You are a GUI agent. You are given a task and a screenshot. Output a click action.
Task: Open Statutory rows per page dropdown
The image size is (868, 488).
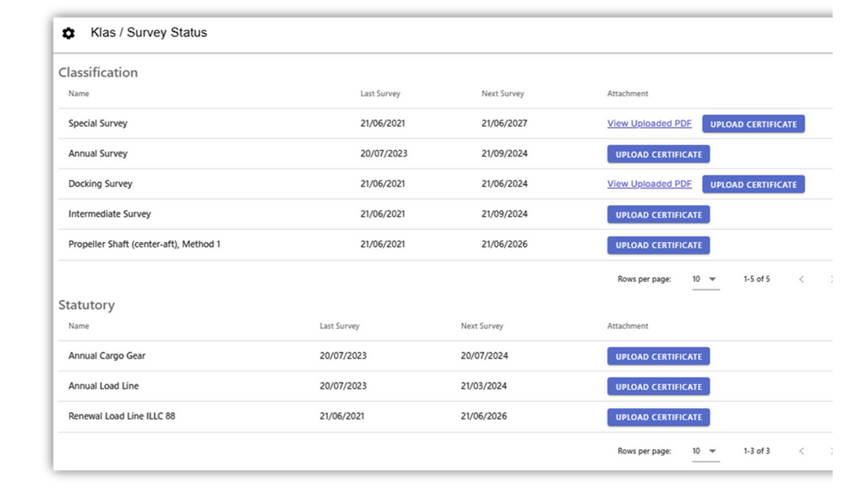point(705,452)
